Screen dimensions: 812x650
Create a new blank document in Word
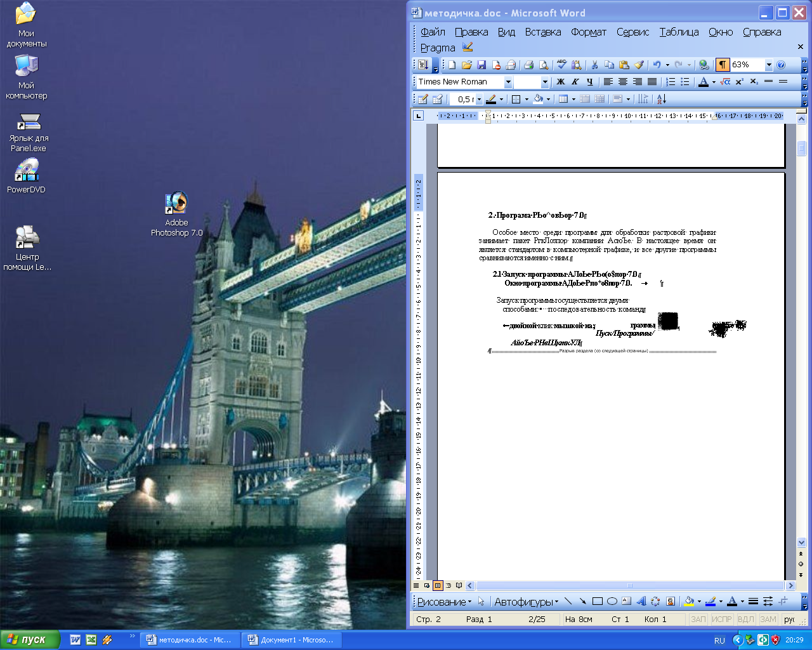point(452,65)
